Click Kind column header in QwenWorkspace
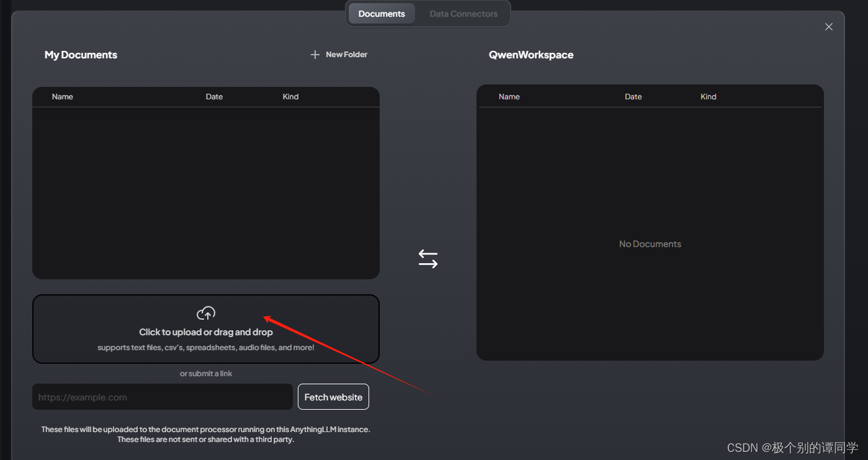Image resolution: width=868 pixels, height=460 pixels. tap(709, 97)
